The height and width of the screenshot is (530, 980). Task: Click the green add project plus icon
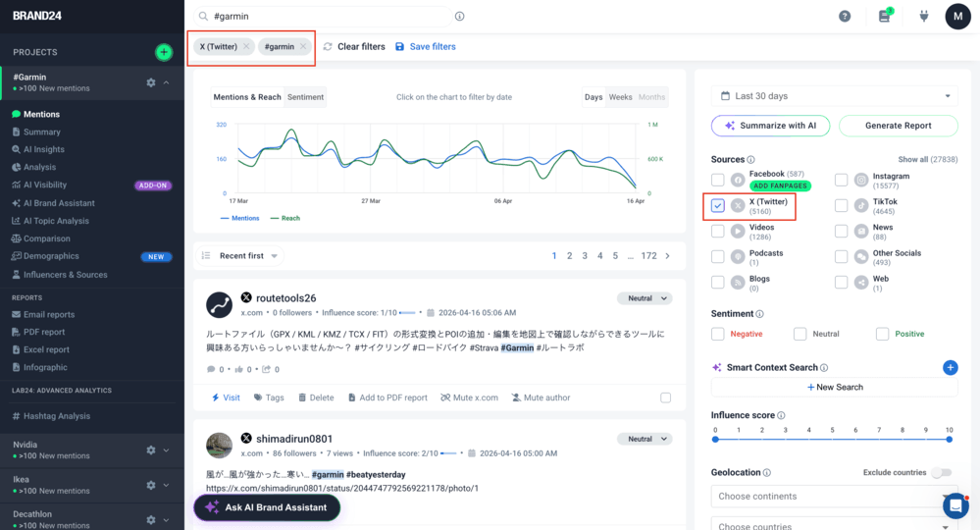(164, 52)
